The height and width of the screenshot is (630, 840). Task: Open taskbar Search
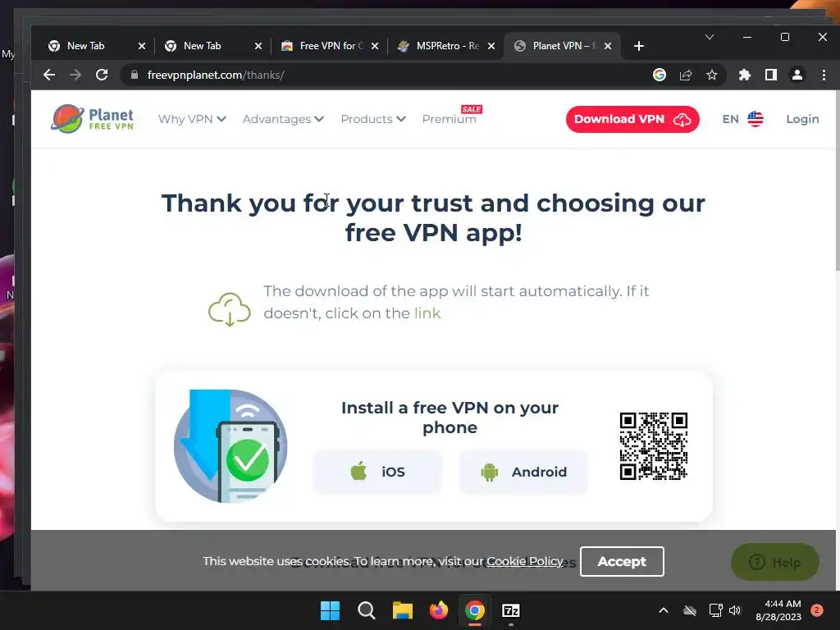pyautogui.click(x=367, y=610)
